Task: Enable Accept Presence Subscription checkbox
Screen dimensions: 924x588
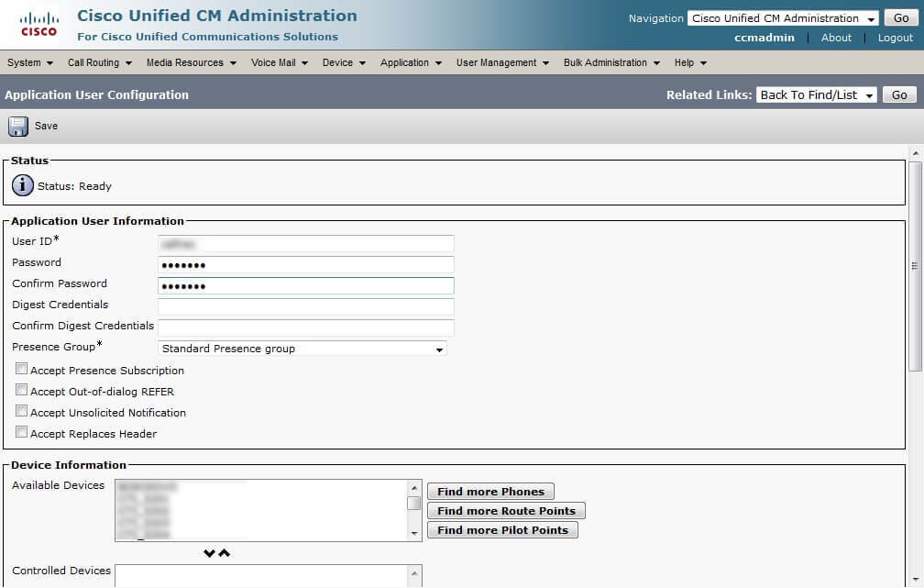Action: coord(22,369)
